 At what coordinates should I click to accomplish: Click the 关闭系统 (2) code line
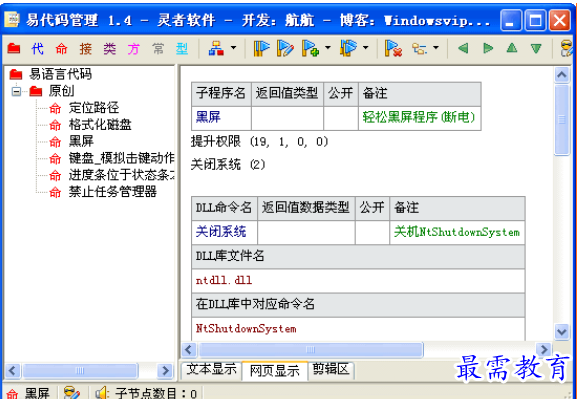click(x=228, y=164)
